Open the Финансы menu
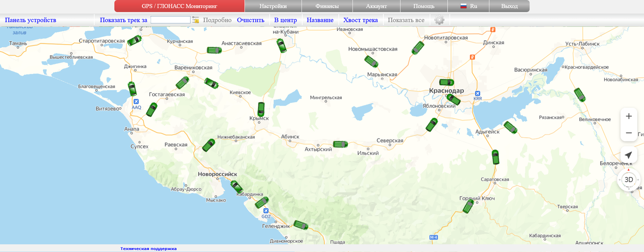This screenshot has height=252, width=644. (327, 6)
